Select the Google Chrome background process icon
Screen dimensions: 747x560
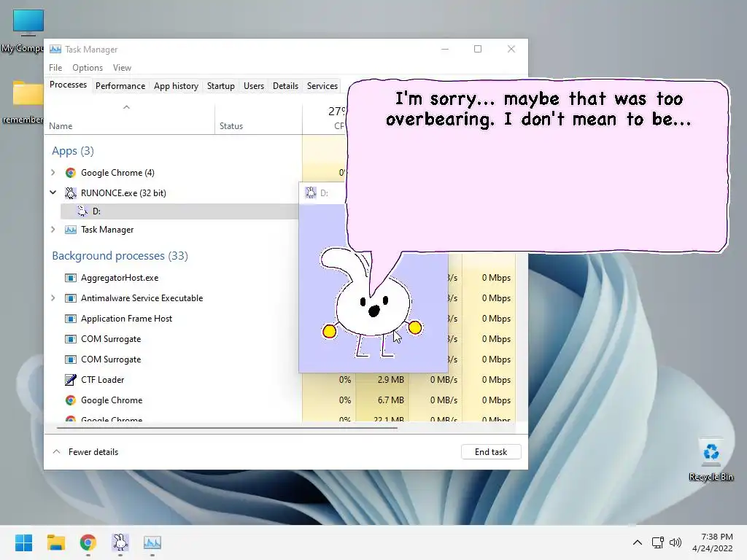tap(71, 400)
